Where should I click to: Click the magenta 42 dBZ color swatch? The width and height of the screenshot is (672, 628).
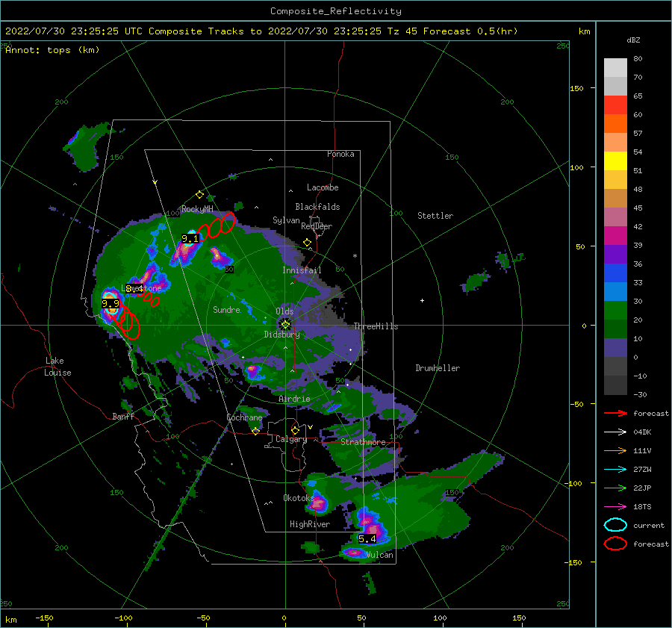pos(615,217)
